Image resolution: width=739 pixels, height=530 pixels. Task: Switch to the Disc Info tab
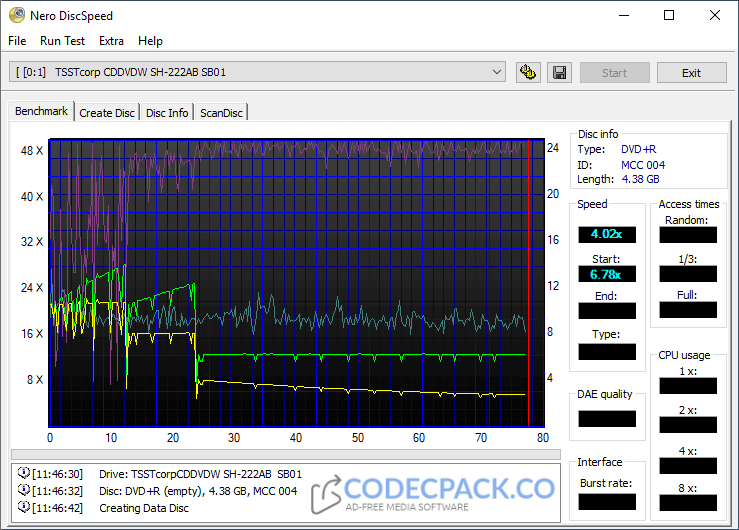167,113
